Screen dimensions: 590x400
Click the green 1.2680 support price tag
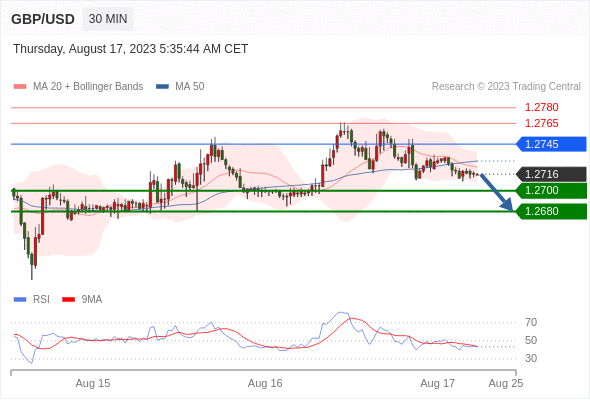[x=551, y=211]
